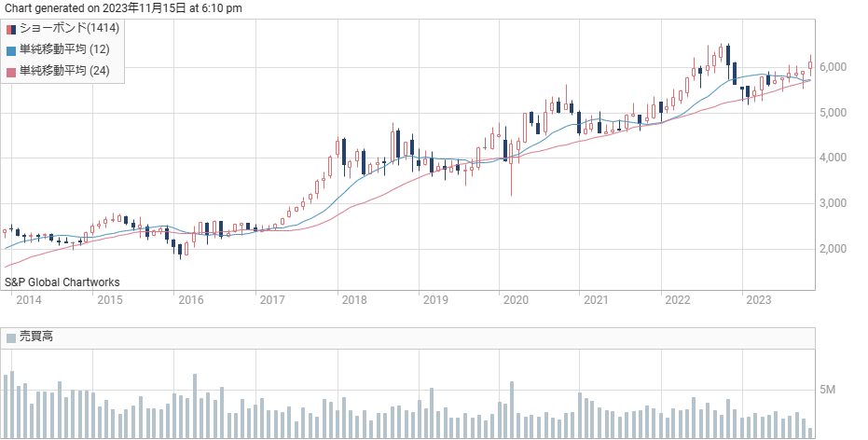This screenshot has width=868, height=440.
Task: Select the 単純移動平均 (24) legend label
Action: (64, 70)
